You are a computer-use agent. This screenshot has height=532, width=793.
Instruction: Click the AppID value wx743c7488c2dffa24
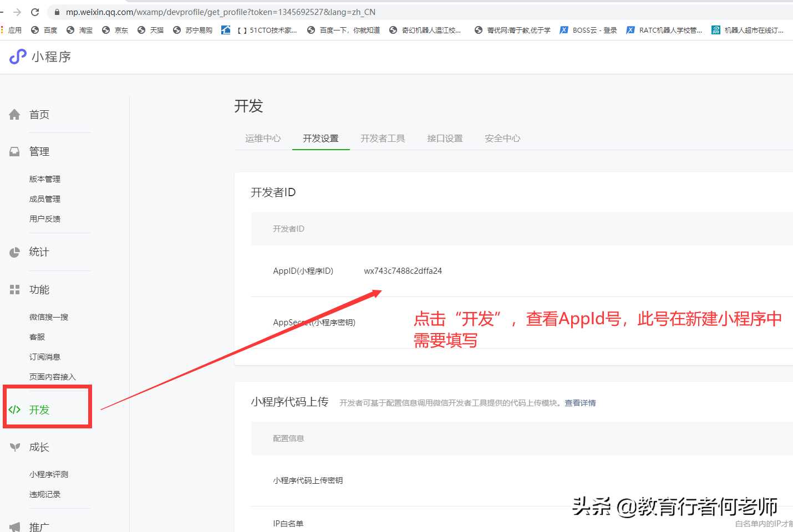tap(403, 271)
